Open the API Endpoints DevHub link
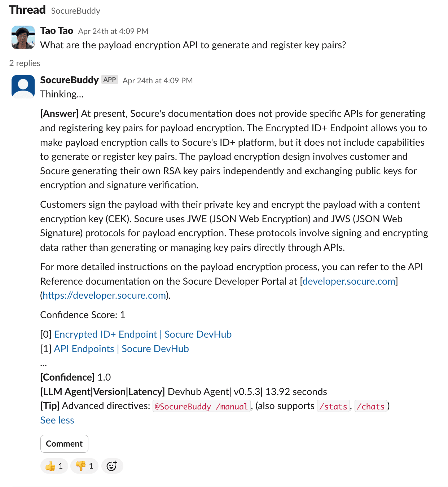 point(121,349)
